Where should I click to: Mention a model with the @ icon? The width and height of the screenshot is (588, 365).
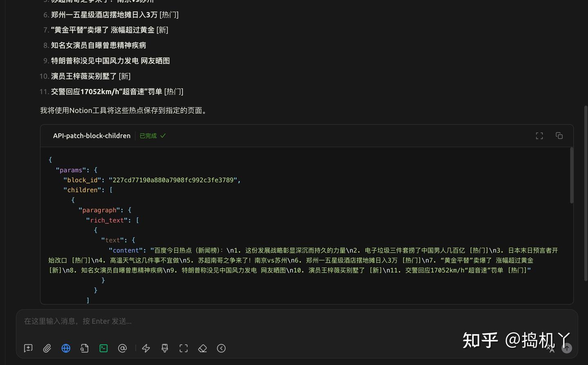point(122,348)
